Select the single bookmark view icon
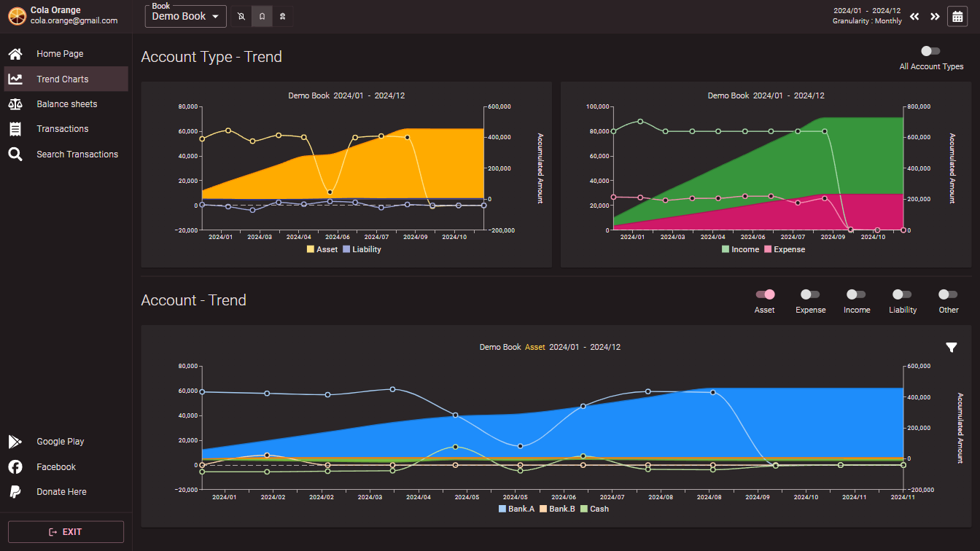The height and width of the screenshot is (551, 980). coord(262,16)
